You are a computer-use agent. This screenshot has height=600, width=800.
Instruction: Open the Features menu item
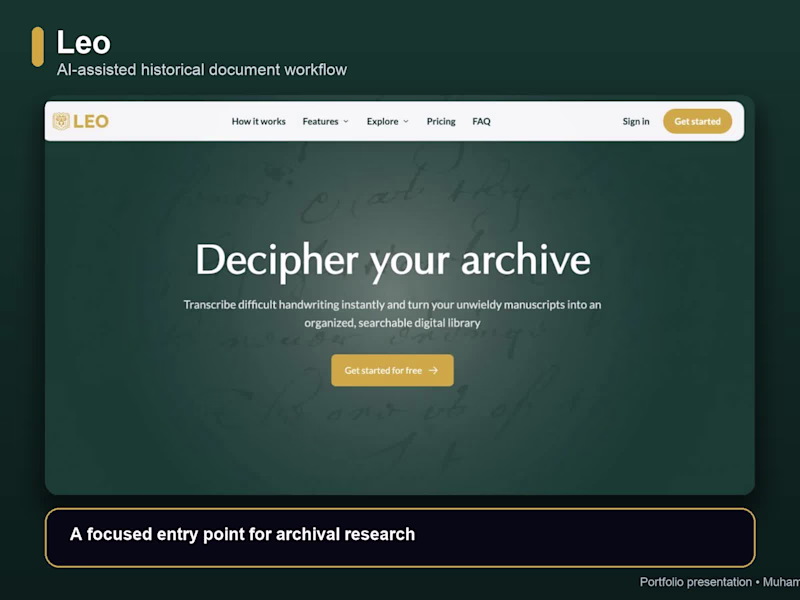pos(320,121)
